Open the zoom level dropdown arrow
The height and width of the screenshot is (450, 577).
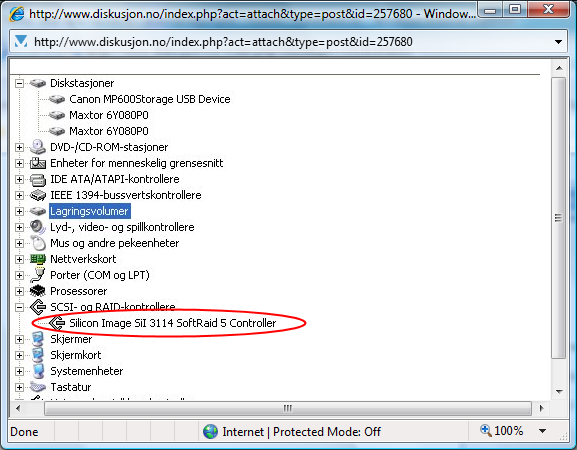click(x=542, y=431)
